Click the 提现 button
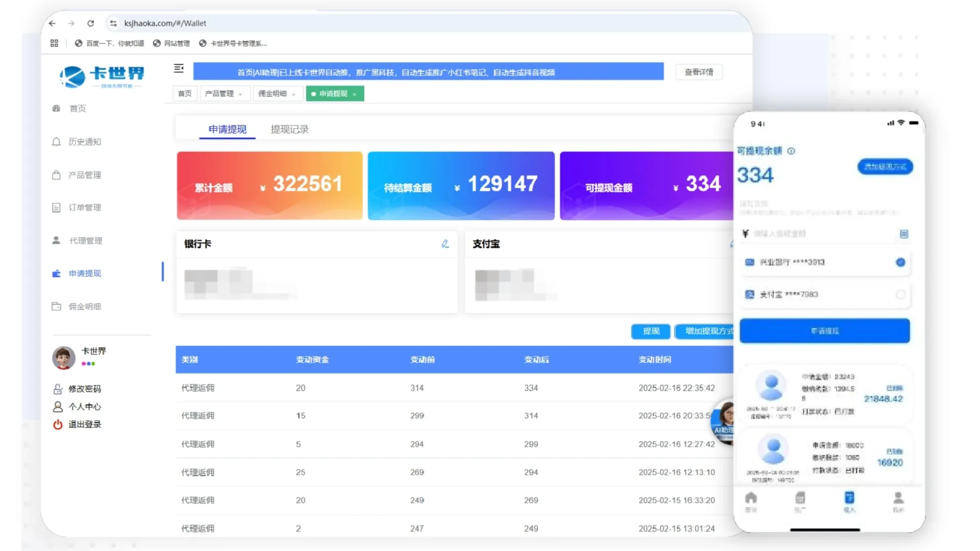Screen dimensions: 980x551 tap(651, 331)
